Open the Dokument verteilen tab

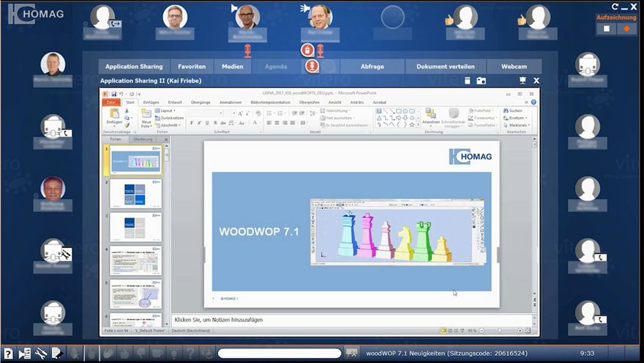tap(446, 67)
